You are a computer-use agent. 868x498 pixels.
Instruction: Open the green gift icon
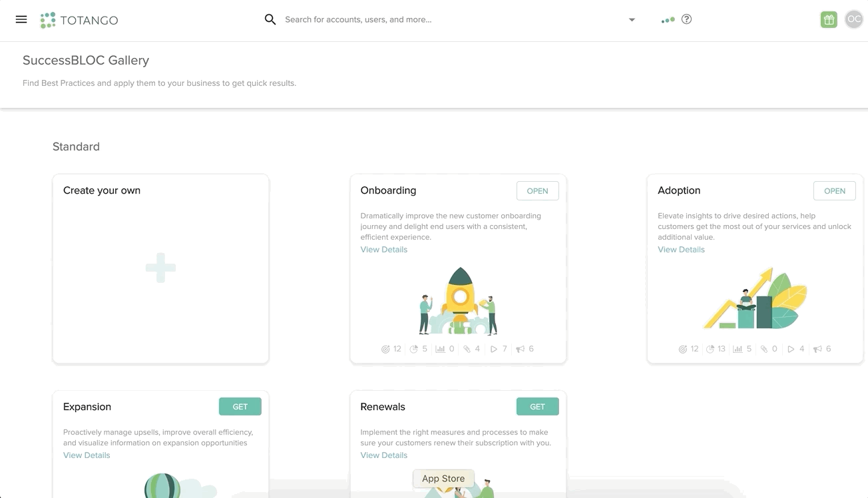pyautogui.click(x=829, y=19)
